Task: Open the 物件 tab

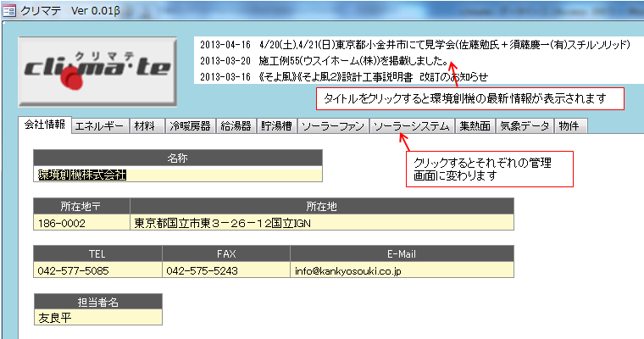Action: coord(570,126)
